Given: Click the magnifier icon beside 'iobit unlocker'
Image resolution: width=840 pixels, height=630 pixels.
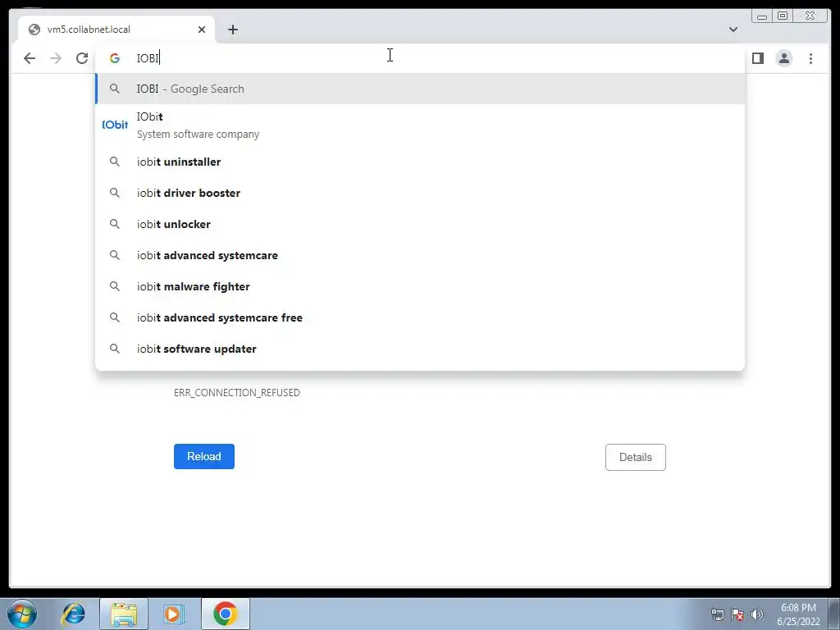Looking at the screenshot, I should (115, 223).
